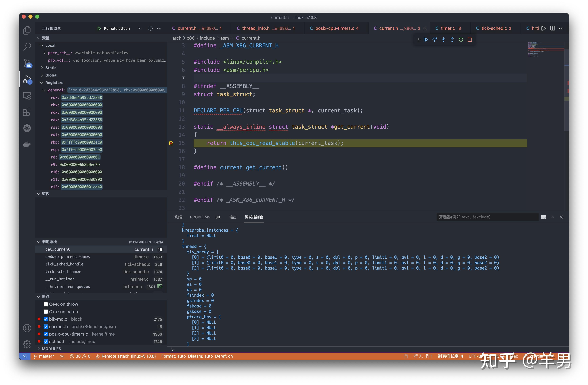Viewport: 588px width, 385px height.
Task: Click the debug console filter field
Action: tap(487, 217)
